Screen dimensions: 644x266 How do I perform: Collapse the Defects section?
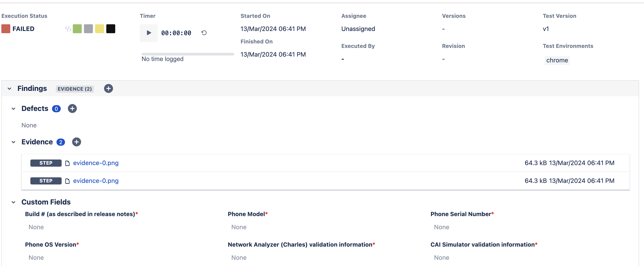(13, 108)
